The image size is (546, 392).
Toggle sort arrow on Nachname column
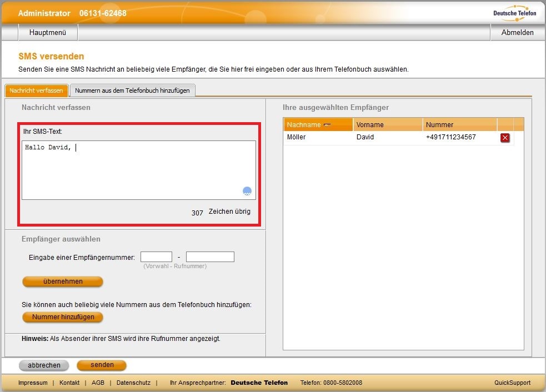tap(327, 125)
